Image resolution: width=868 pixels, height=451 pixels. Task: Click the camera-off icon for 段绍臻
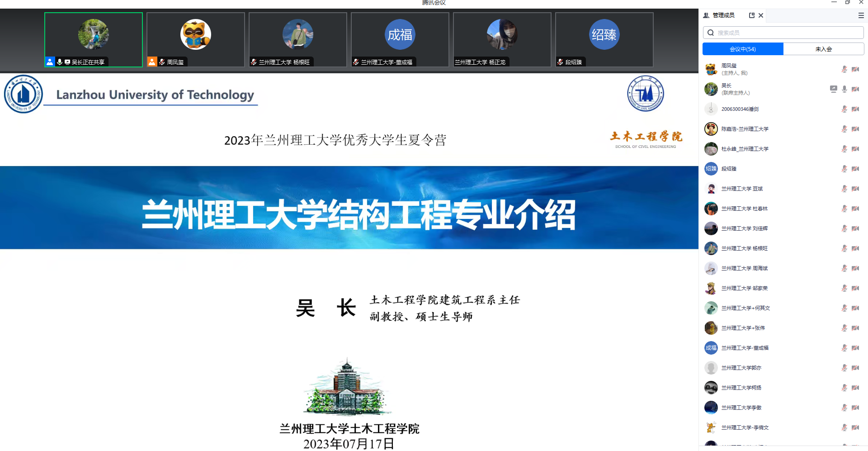pos(855,169)
